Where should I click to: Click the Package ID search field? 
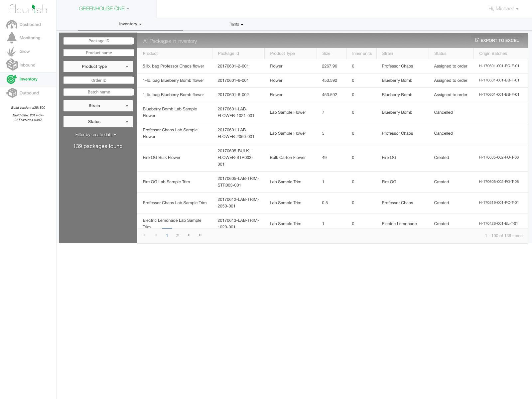pyautogui.click(x=98, y=41)
